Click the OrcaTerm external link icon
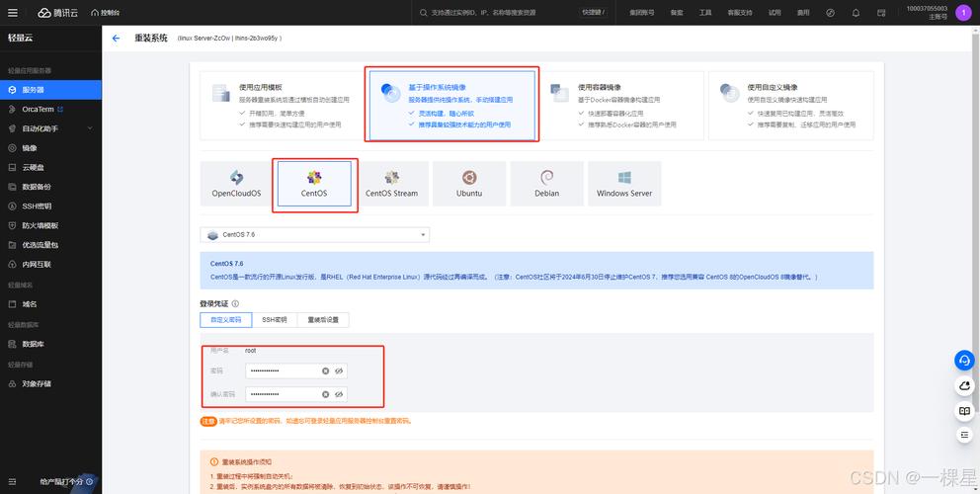Image resolution: width=980 pixels, height=494 pixels. (x=60, y=109)
